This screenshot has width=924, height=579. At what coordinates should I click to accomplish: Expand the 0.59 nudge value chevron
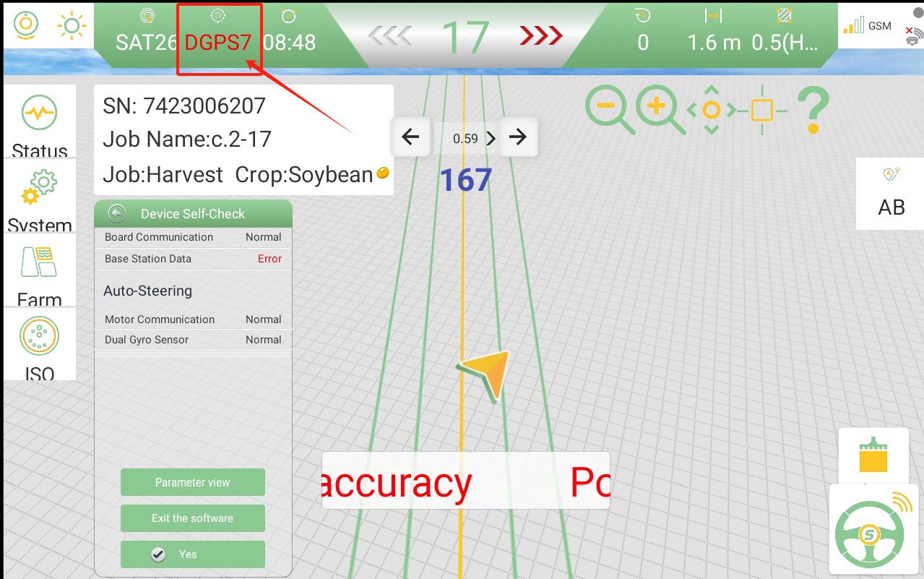491,138
